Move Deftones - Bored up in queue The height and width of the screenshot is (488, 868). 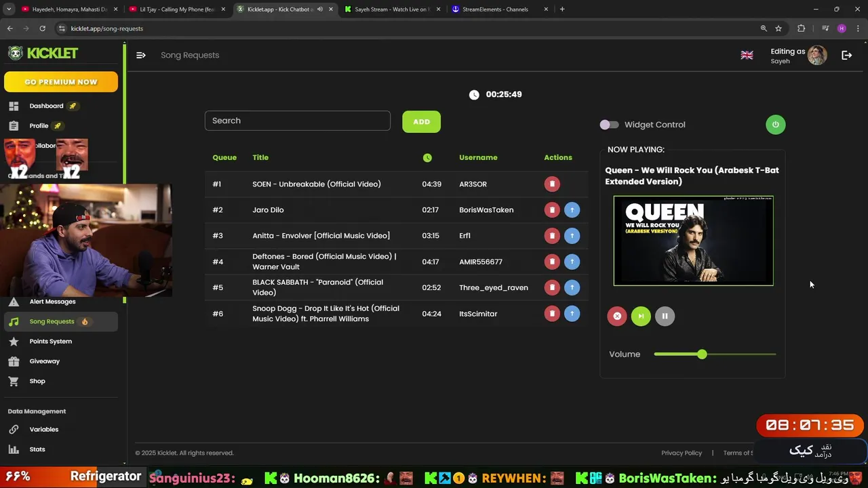(572, 262)
